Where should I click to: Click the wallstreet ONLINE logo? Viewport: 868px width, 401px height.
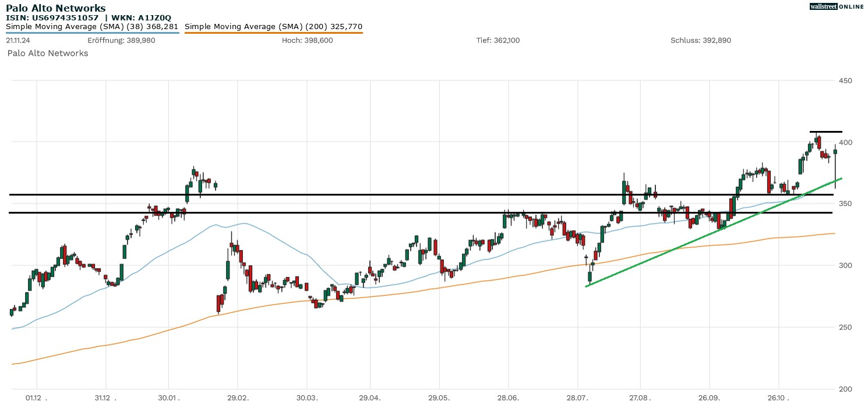[x=837, y=6]
